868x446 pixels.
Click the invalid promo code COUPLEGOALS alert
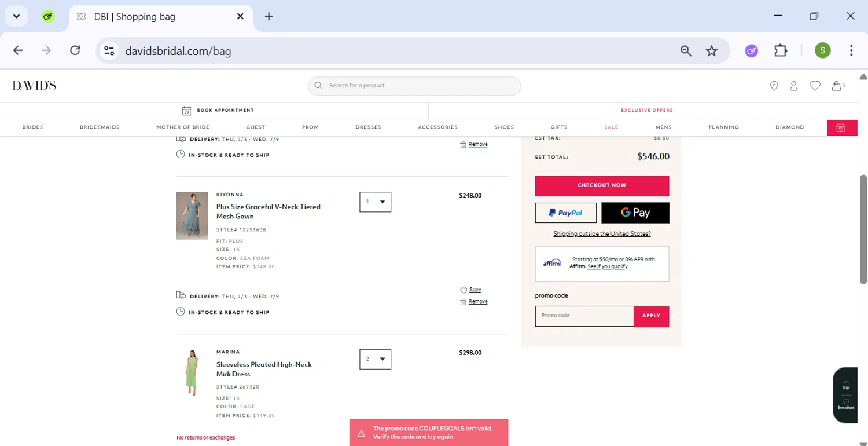[429, 433]
